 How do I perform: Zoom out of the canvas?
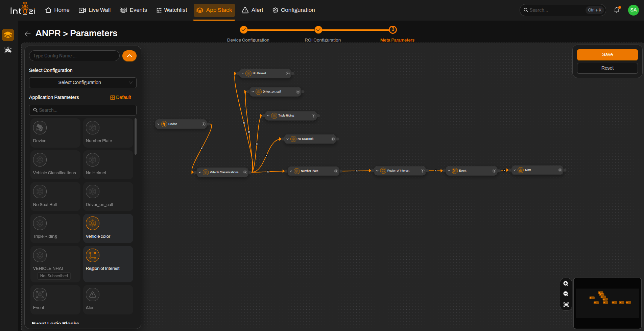566,294
